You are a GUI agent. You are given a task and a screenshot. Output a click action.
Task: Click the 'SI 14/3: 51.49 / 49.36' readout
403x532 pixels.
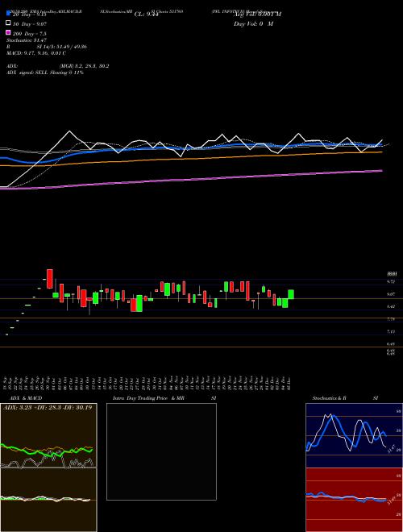point(62,47)
